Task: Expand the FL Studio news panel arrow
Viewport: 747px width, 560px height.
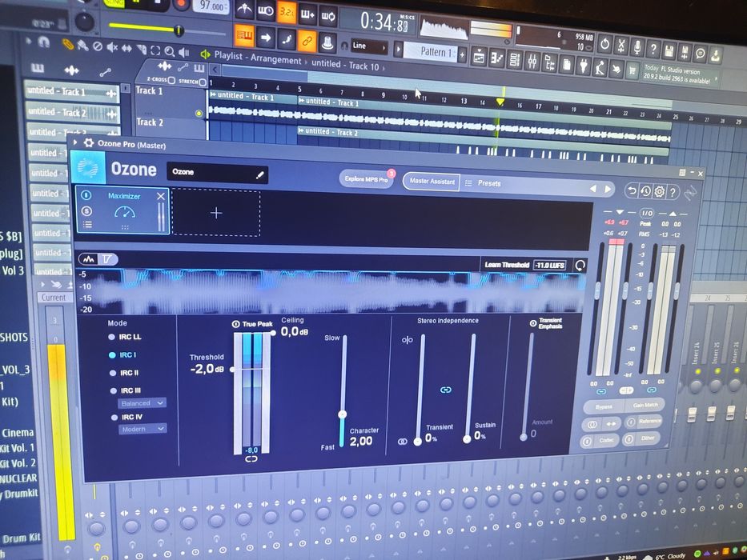Action: tap(716, 78)
